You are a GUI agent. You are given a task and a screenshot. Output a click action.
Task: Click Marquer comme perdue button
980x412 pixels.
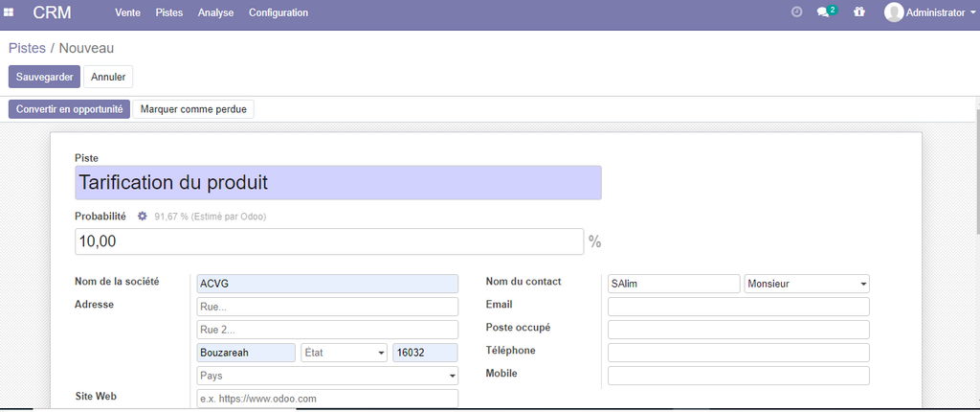click(x=193, y=109)
